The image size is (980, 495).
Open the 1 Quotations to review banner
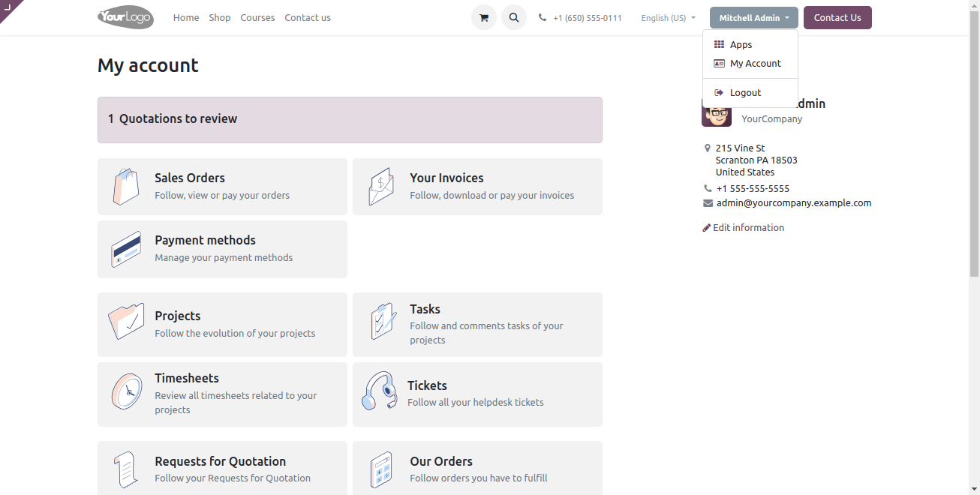pyautogui.click(x=350, y=120)
